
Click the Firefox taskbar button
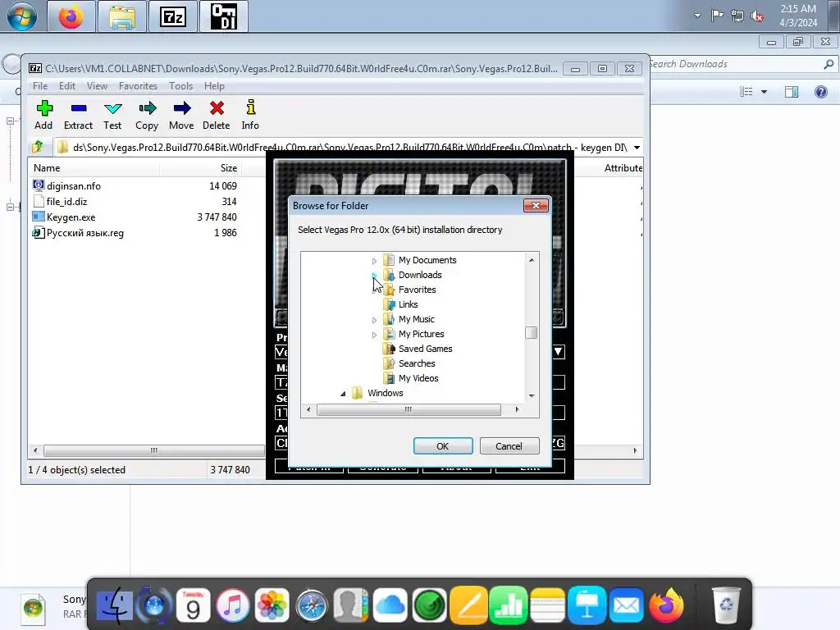(x=71, y=16)
